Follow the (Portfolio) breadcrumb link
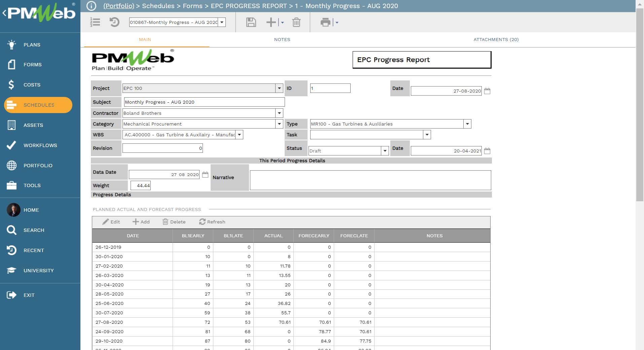644x350 pixels. coord(119,6)
